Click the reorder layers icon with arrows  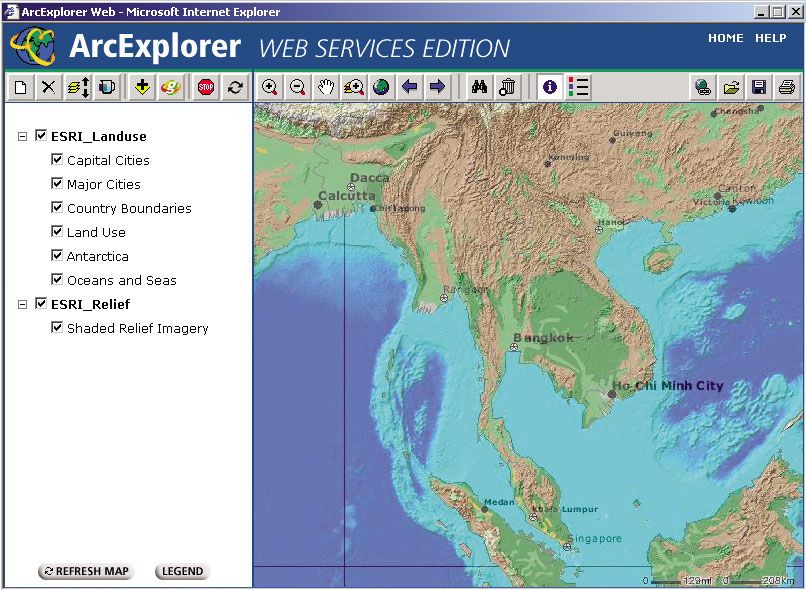tap(78, 87)
